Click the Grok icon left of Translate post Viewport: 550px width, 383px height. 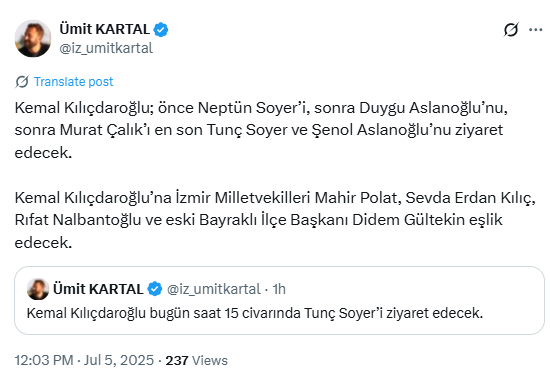[22, 82]
